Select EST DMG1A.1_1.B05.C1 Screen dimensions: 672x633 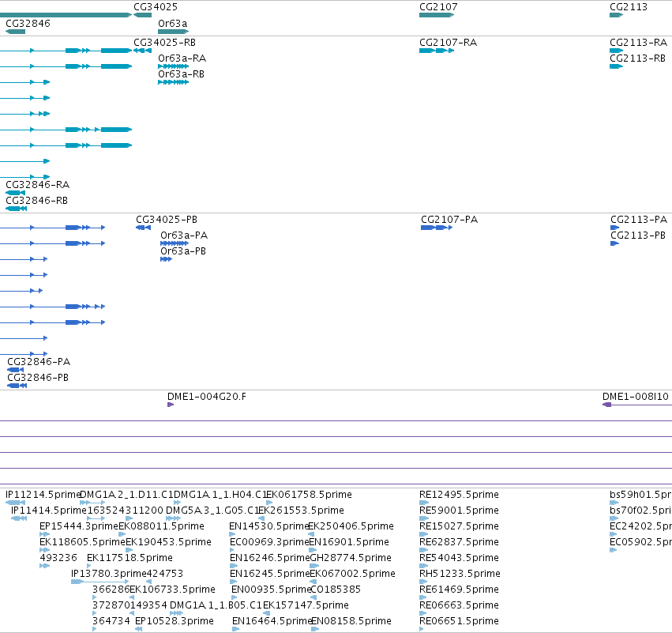pyautogui.click(x=216, y=605)
